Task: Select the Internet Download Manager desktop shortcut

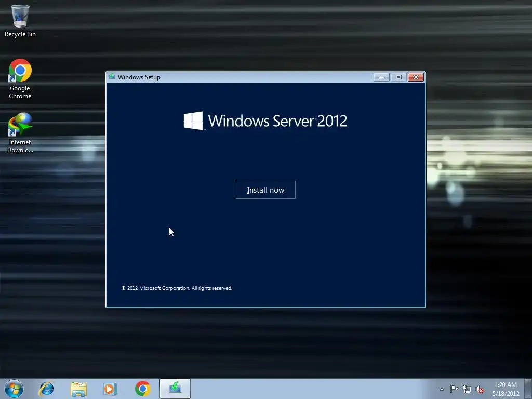Action: 20,133
